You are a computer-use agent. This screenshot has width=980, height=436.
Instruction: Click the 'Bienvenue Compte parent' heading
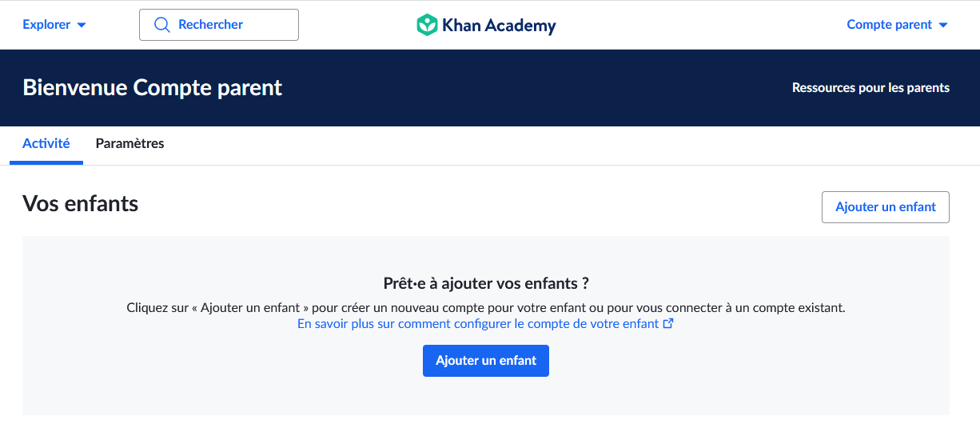pos(153,88)
